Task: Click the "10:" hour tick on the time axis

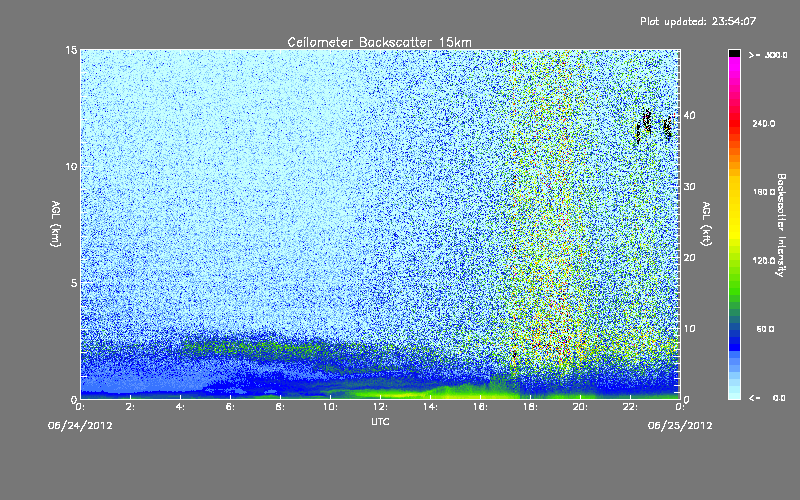Action: (x=330, y=407)
